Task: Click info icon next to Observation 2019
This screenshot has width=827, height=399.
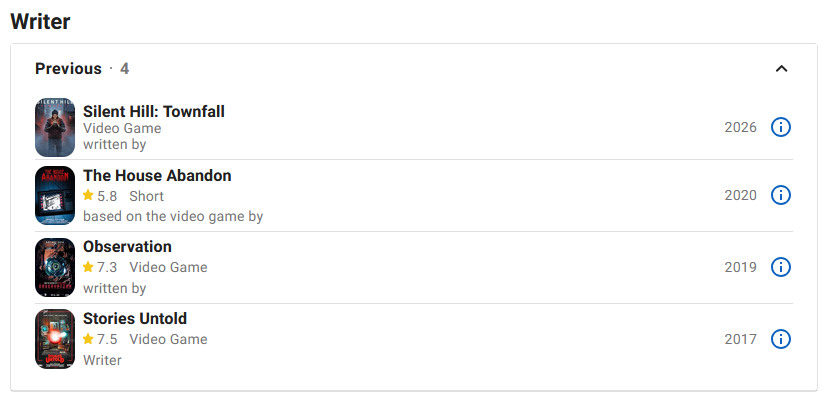Action: point(781,267)
